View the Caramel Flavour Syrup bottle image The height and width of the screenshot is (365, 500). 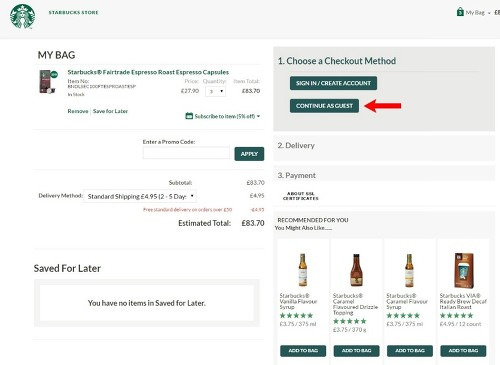(409, 270)
